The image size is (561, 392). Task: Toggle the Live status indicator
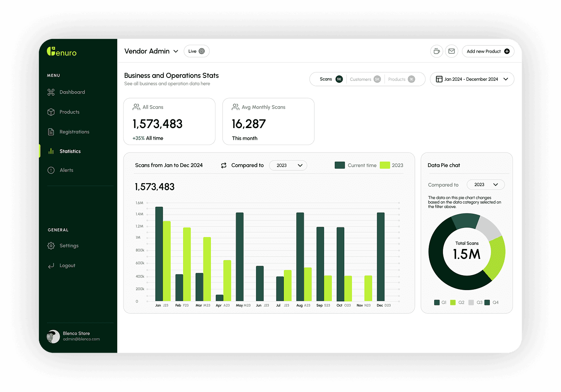click(196, 51)
